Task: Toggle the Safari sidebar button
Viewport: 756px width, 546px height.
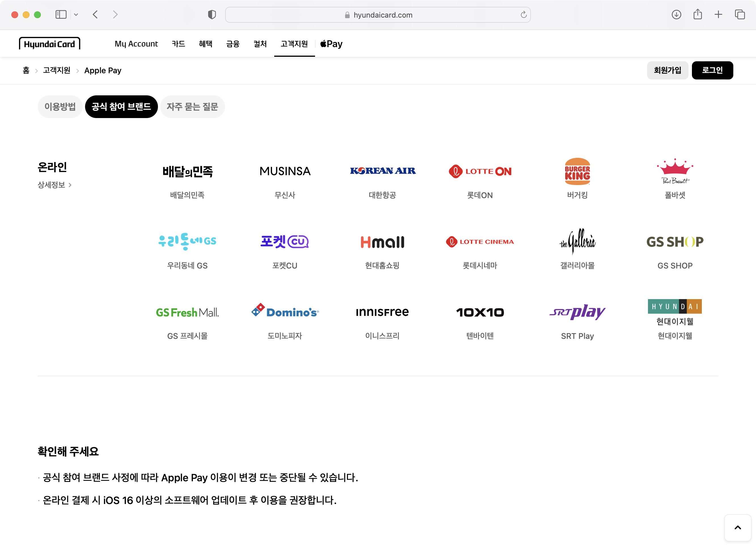Action: 61,15
